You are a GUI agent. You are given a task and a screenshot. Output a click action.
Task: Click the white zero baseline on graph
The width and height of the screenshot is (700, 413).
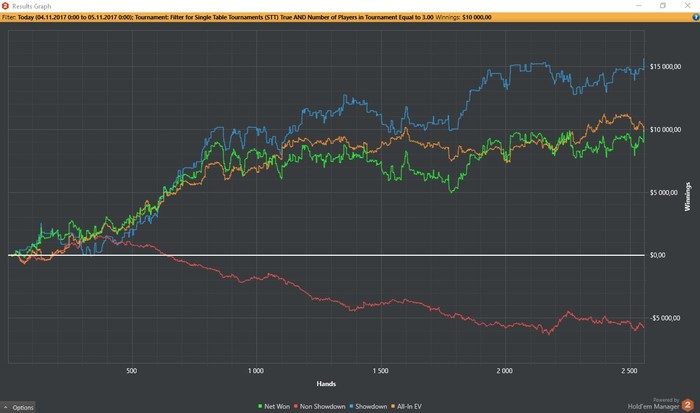(x=326, y=255)
